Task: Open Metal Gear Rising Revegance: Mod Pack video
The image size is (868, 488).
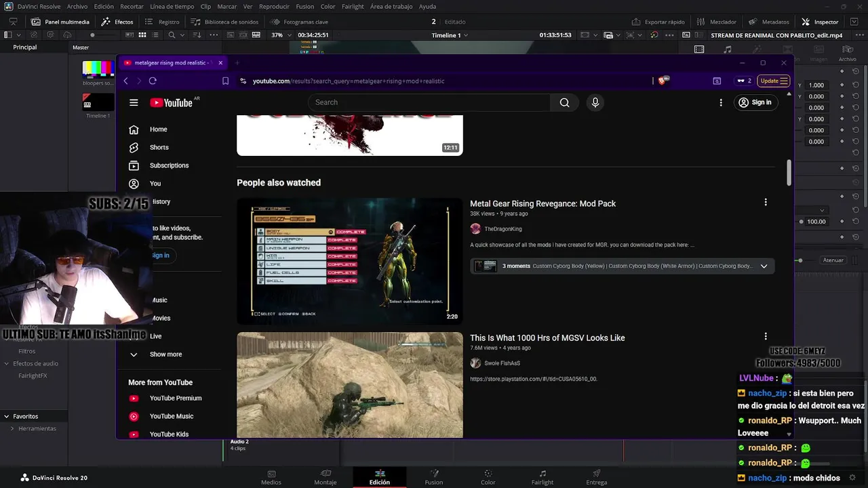Action: [542, 203]
